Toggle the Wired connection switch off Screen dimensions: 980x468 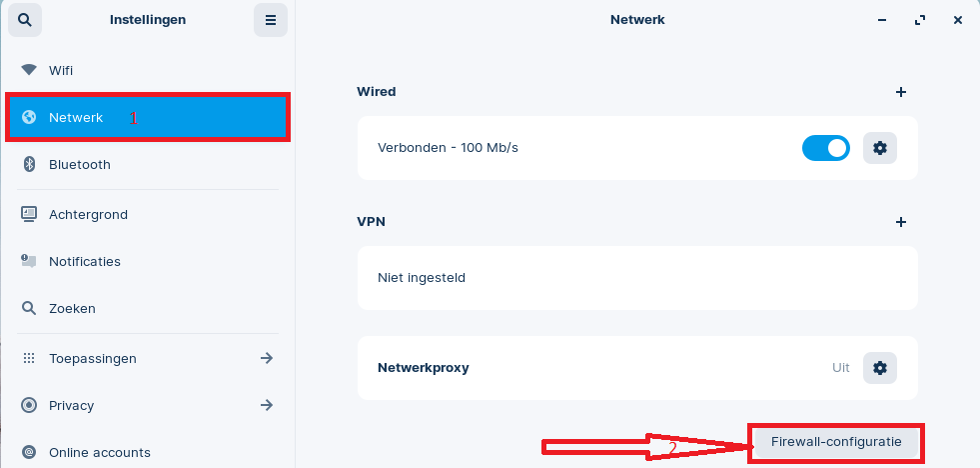click(825, 148)
